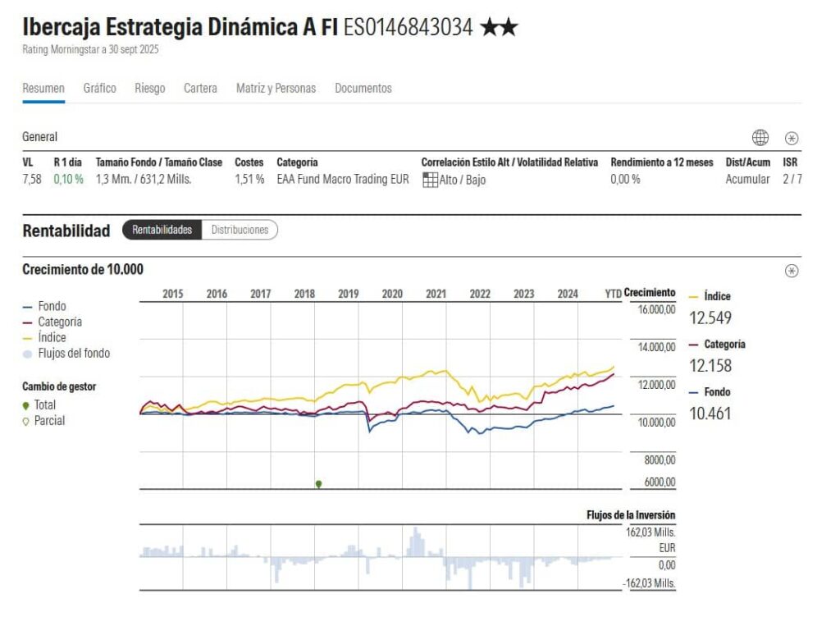The image size is (840, 635).
Task: Click the Índice value 12.549
Action: coord(710,317)
